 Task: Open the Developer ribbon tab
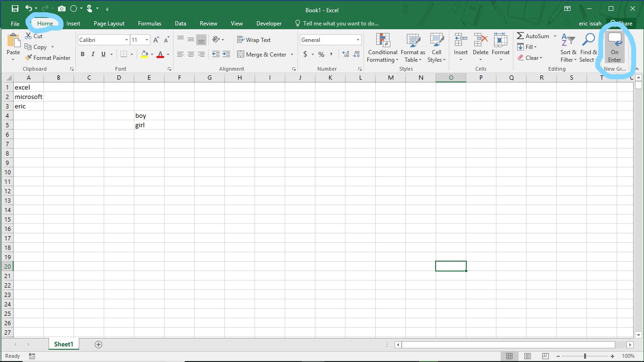pos(269,23)
